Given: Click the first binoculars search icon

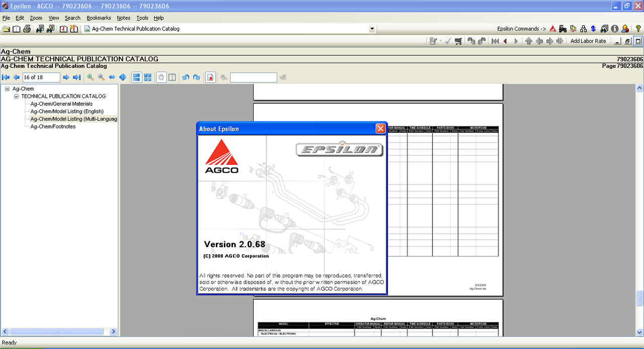Looking at the screenshot, I should point(40,29).
